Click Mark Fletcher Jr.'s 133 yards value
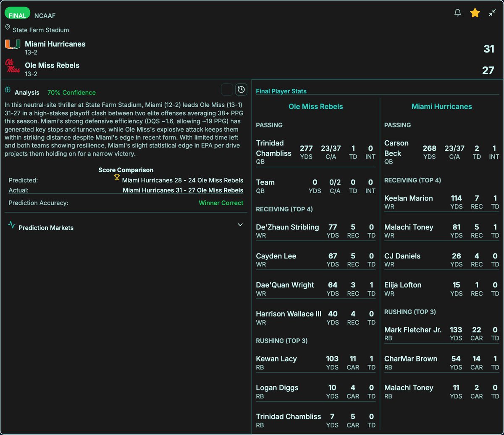This screenshot has height=435, width=504. pyautogui.click(x=456, y=330)
